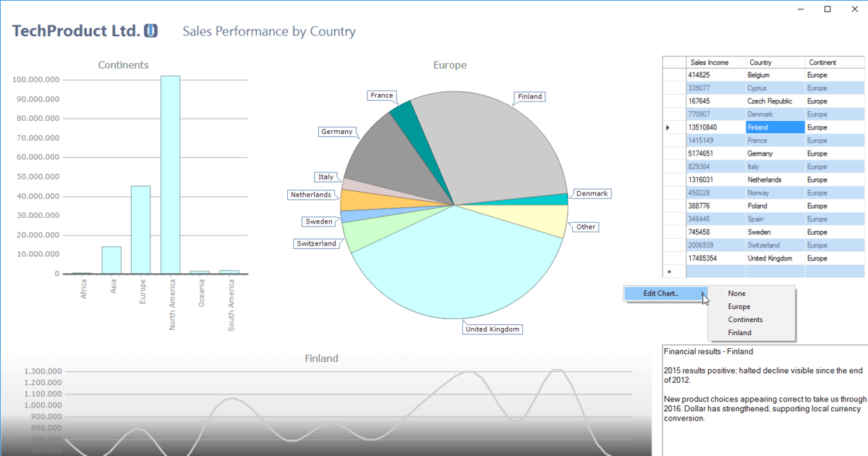The width and height of the screenshot is (868, 456).
Task: Select "Finland" from the chart submenu
Action: point(739,332)
